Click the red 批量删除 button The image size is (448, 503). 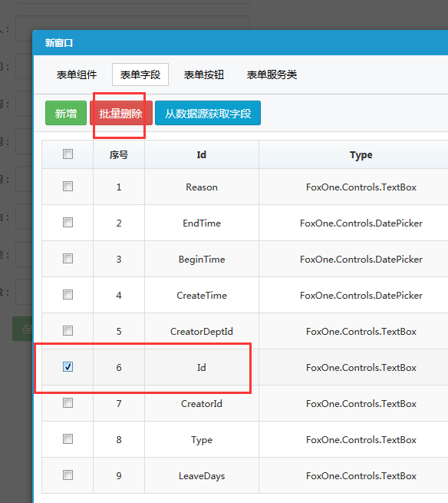[x=120, y=113]
